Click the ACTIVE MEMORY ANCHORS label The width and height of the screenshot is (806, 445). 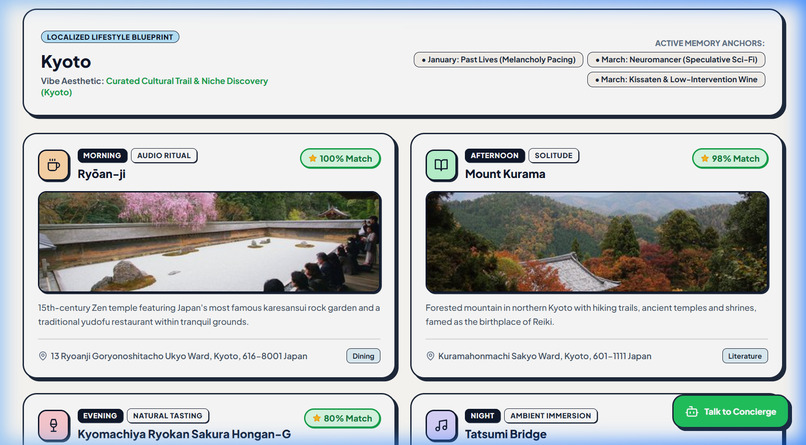(x=709, y=43)
